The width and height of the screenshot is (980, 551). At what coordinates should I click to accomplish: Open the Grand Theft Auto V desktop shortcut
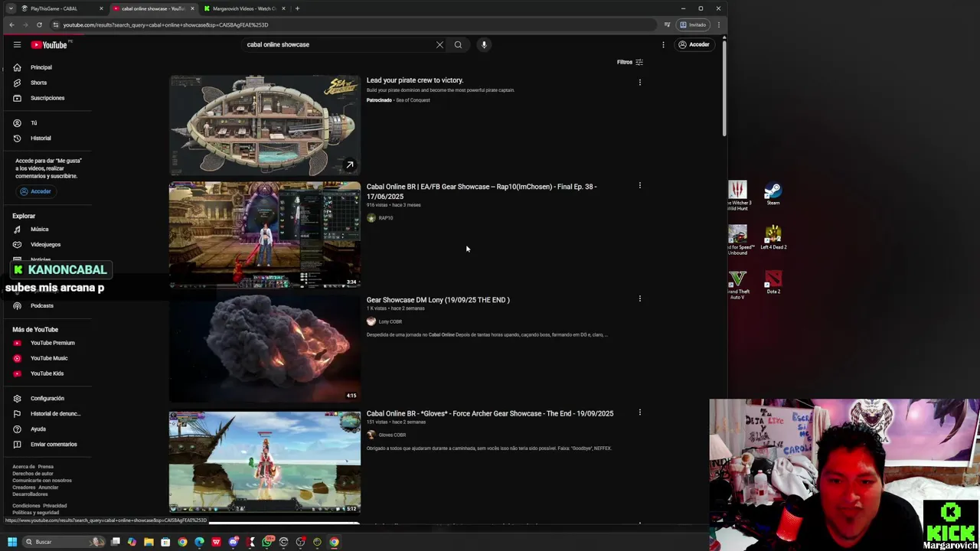click(737, 285)
